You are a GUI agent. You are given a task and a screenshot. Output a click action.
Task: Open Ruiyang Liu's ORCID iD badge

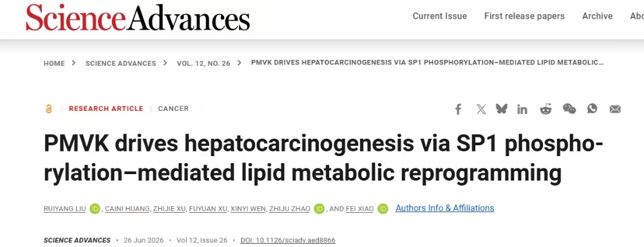pyautogui.click(x=95, y=209)
